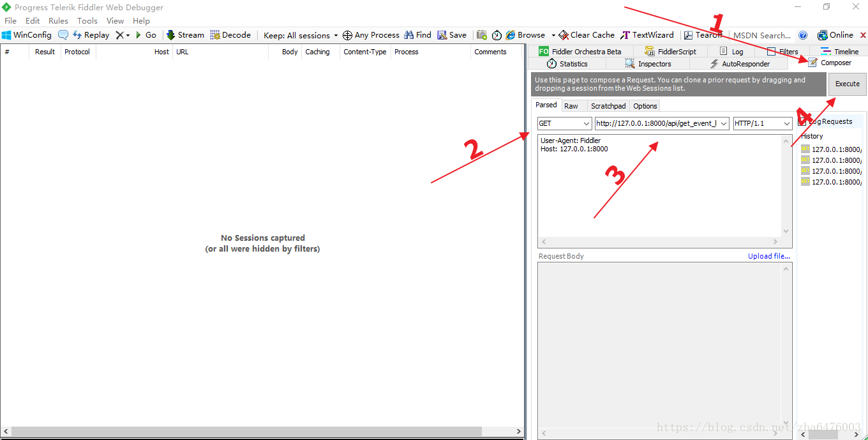This screenshot has height=440, width=868.
Task: Click into the request headers text area
Action: [x=659, y=185]
